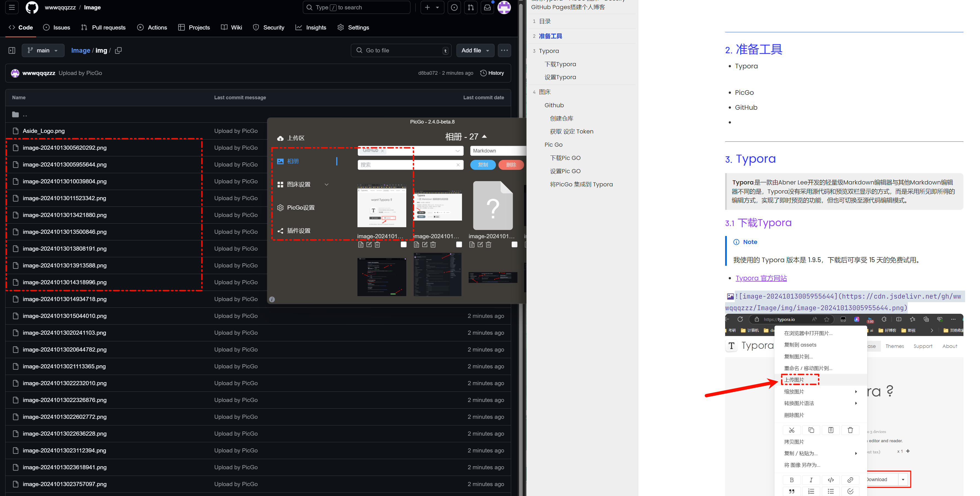
Task: Open 插件设置 plugin settings in PicGo
Action: 294,231
